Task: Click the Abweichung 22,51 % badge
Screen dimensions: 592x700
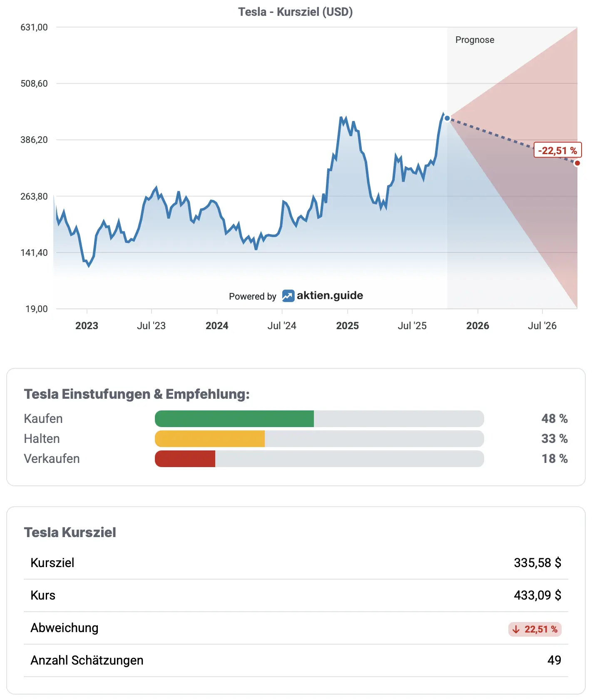Action: (x=535, y=629)
